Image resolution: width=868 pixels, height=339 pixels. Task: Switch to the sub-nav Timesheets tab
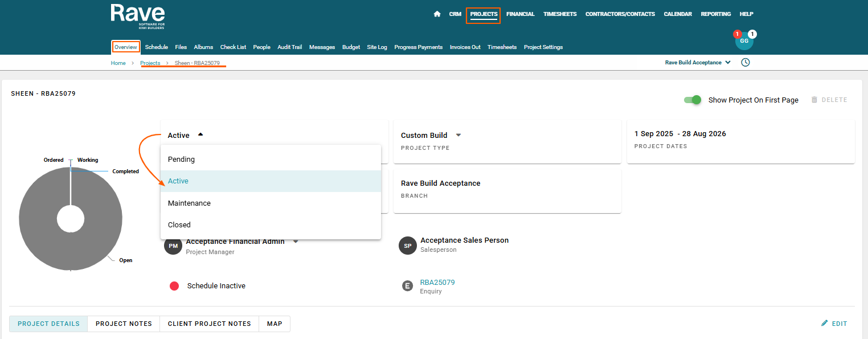[502, 47]
